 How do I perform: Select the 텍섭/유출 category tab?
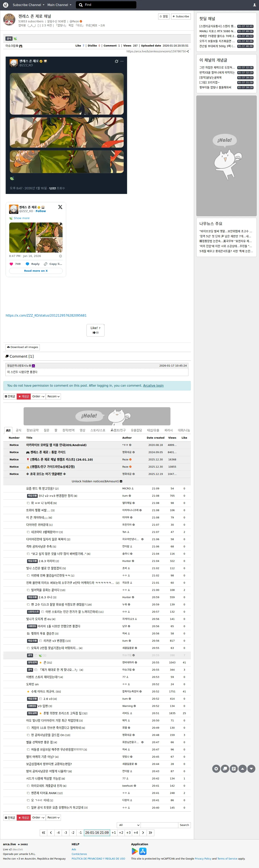click(x=153, y=430)
